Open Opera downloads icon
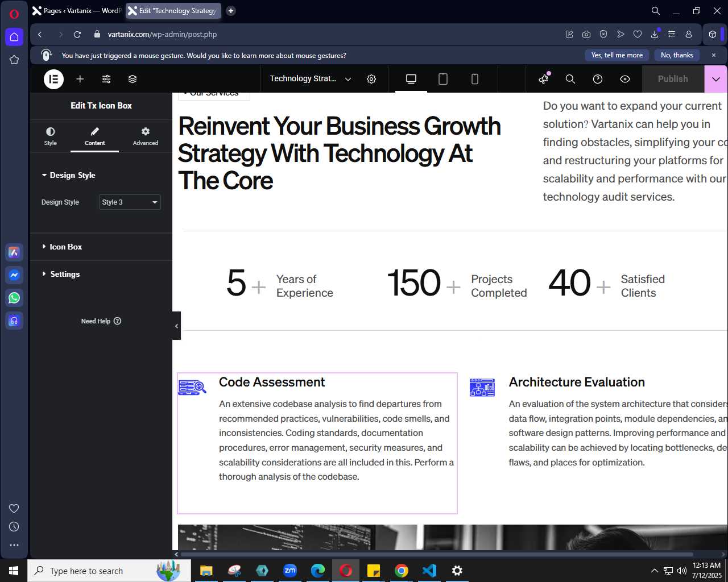 point(655,34)
